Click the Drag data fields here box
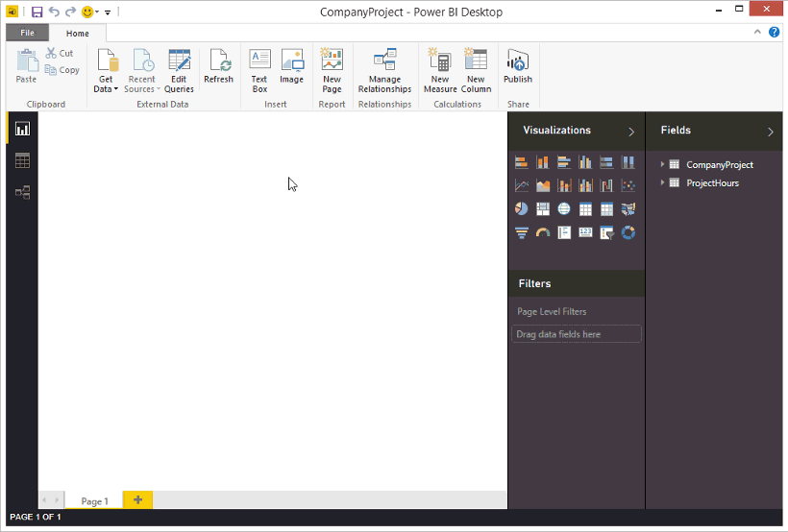This screenshot has width=788, height=532. tap(577, 334)
